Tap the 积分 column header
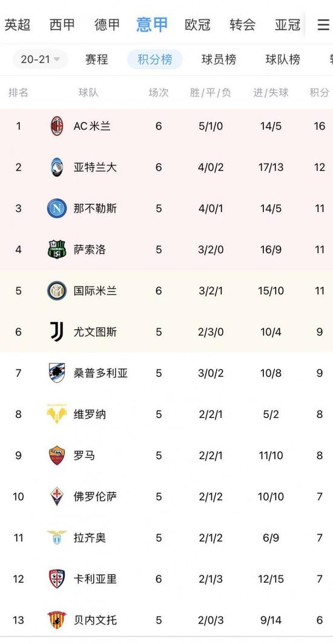This screenshot has width=333, height=644. pyautogui.click(x=320, y=93)
